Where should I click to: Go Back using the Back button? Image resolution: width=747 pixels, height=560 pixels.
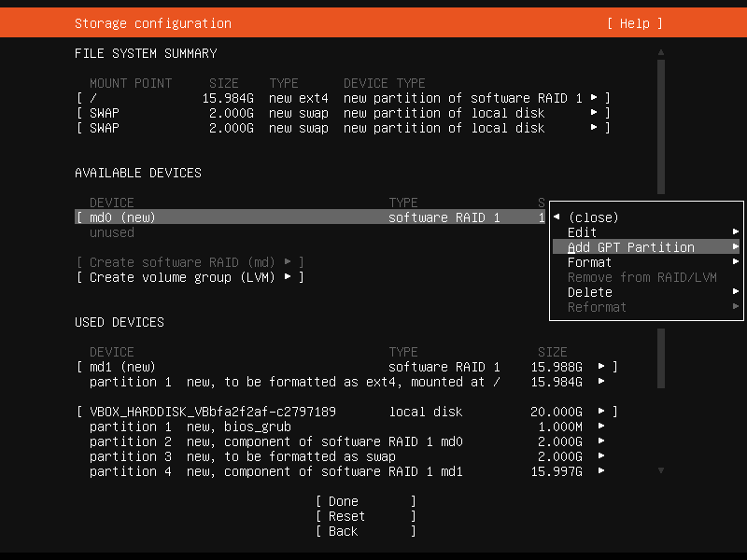point(365,531)
